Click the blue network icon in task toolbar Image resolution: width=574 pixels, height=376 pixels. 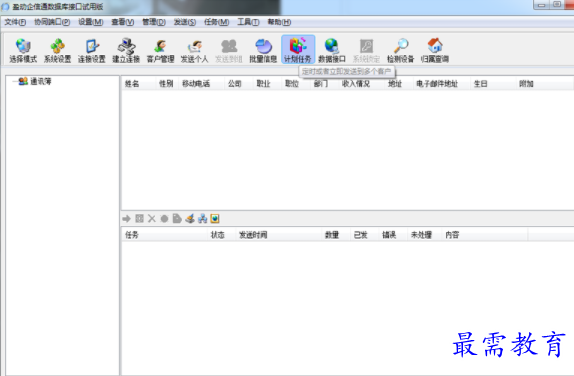pyautogui.click(x=202, y=219)
